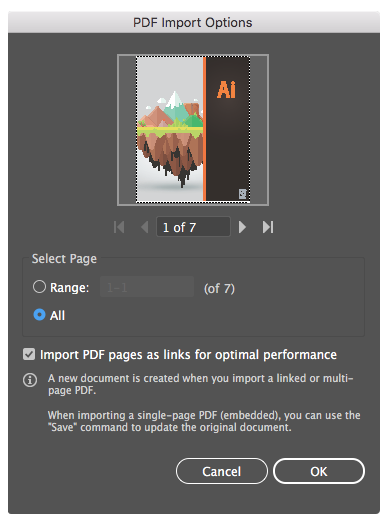
Task: Click the Range page input field
Action: [147, 287]
